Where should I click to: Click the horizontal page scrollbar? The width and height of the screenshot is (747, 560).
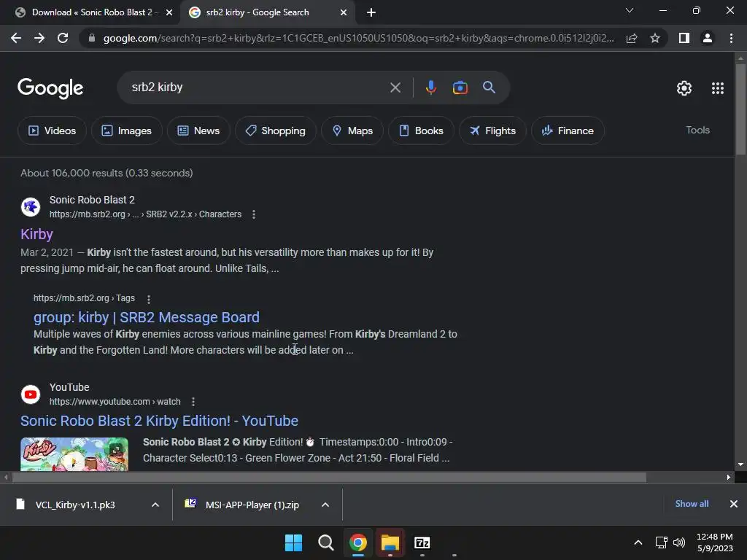pos(329,477)
